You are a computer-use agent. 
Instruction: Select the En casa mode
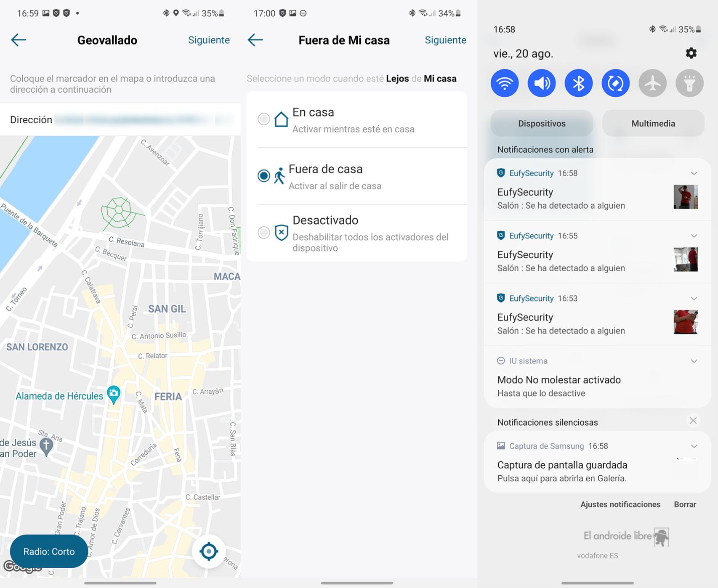[x=264, y=119]
